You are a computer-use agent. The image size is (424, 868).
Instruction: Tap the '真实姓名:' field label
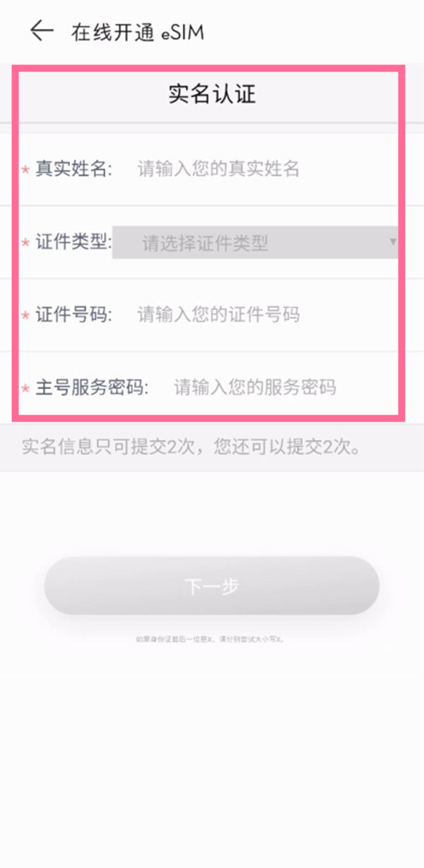click(x=74, y=169)
